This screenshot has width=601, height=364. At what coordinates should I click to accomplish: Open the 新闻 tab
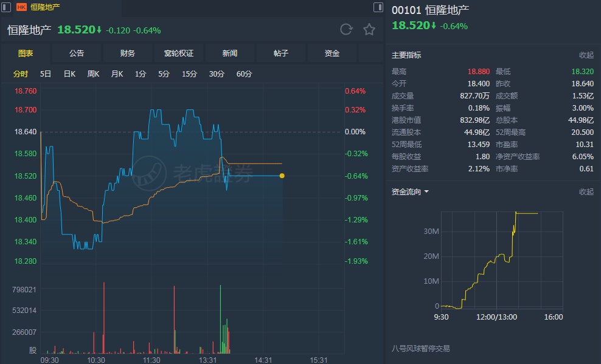[229, 53]
